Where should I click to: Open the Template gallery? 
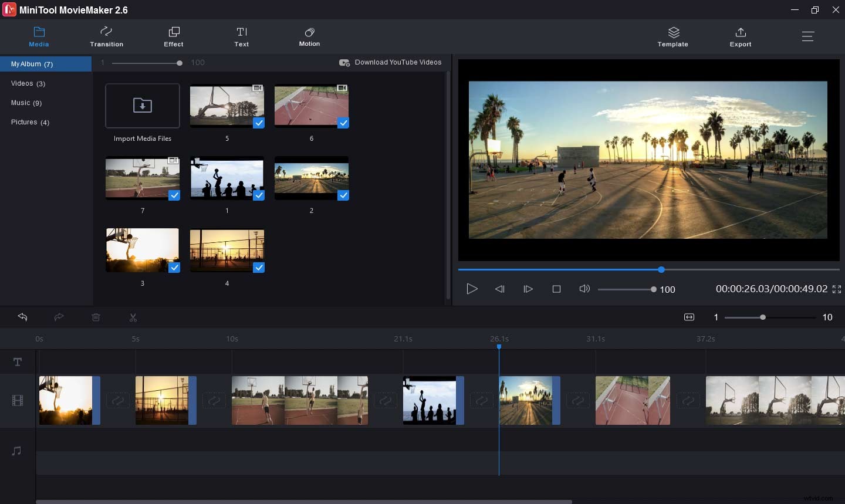click(672, 37)
